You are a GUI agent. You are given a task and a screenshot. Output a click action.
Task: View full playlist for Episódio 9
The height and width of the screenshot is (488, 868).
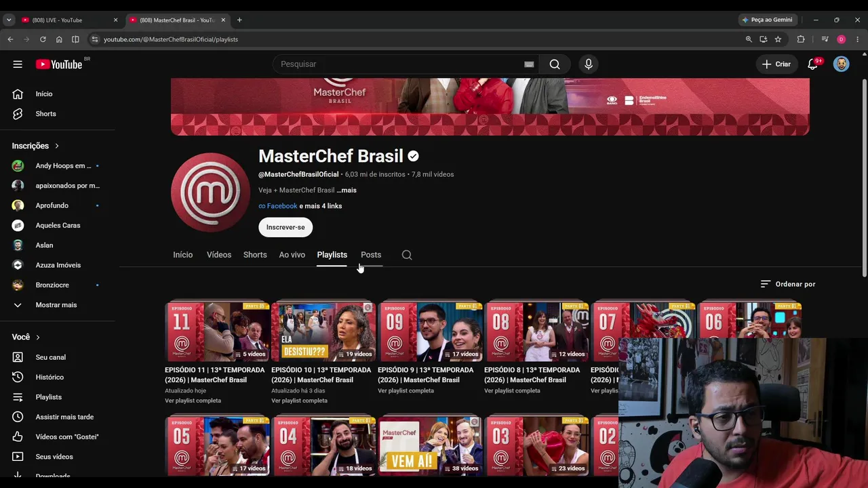[x=406, y=391]
